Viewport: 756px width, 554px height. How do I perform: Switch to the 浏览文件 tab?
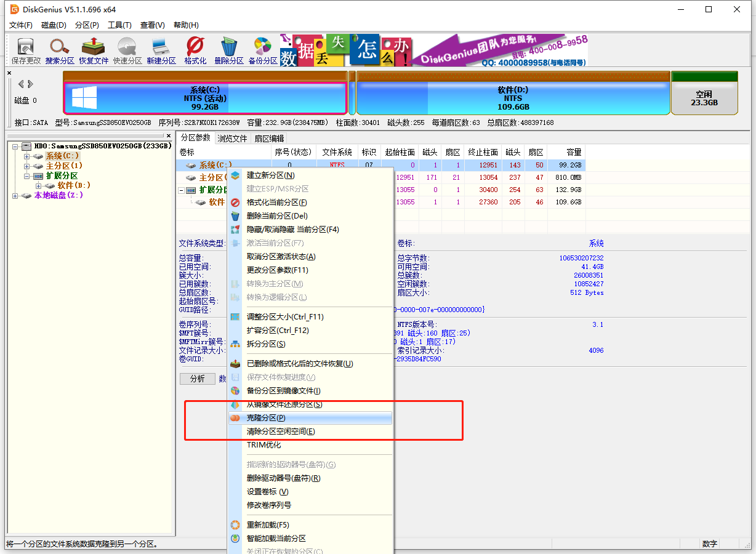point(232,138)
